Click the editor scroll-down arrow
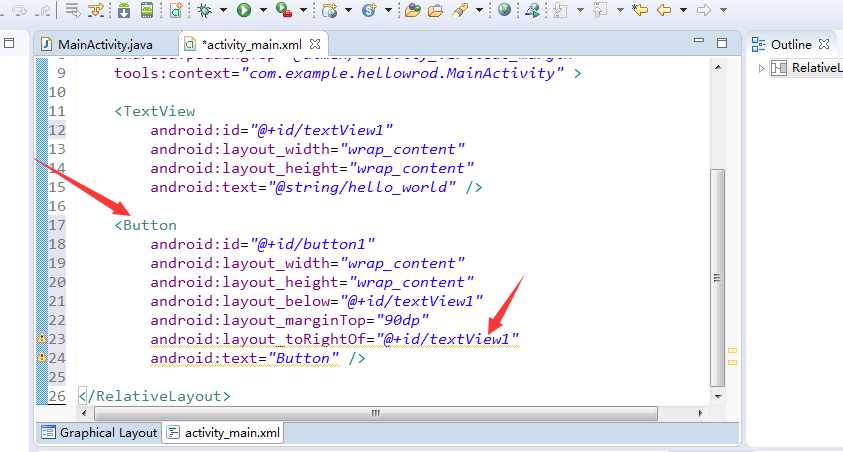Viewport: 843px width, 452px height. pyautogui.click(x=718, y=396)
